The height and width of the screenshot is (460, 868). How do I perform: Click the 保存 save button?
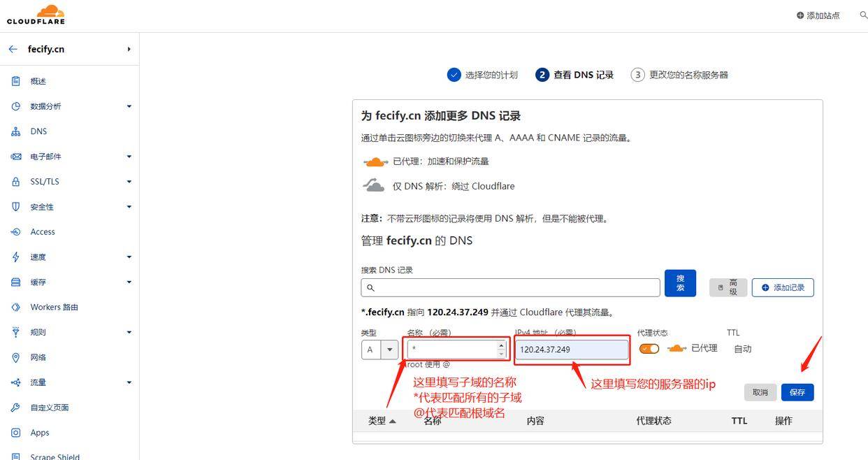797,392
